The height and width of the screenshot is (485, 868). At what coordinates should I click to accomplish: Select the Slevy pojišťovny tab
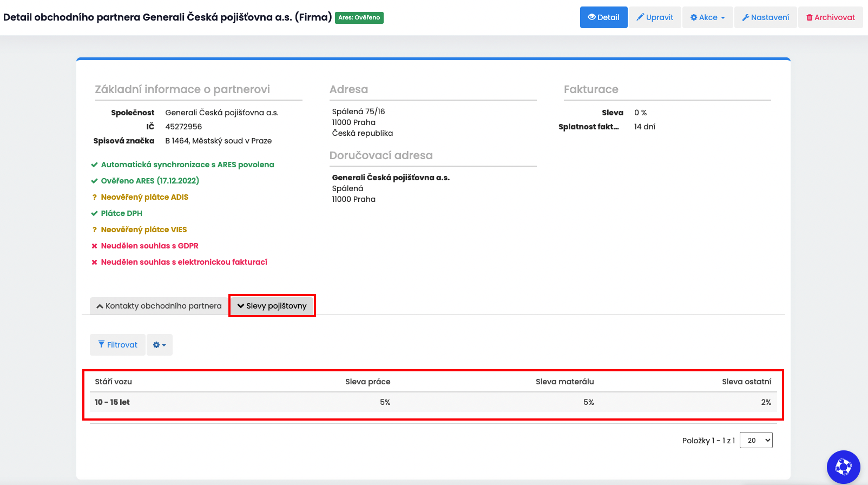[x=272, y=306]
